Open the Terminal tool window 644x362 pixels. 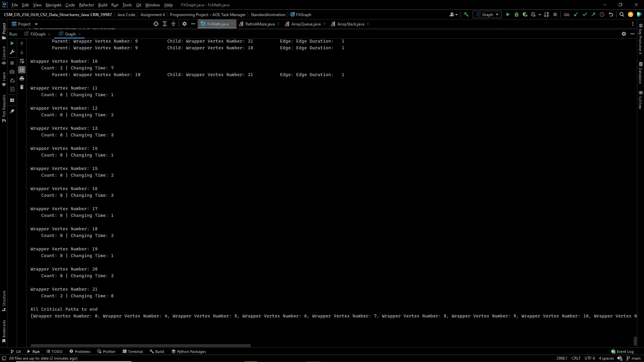[x=133, y=351]
